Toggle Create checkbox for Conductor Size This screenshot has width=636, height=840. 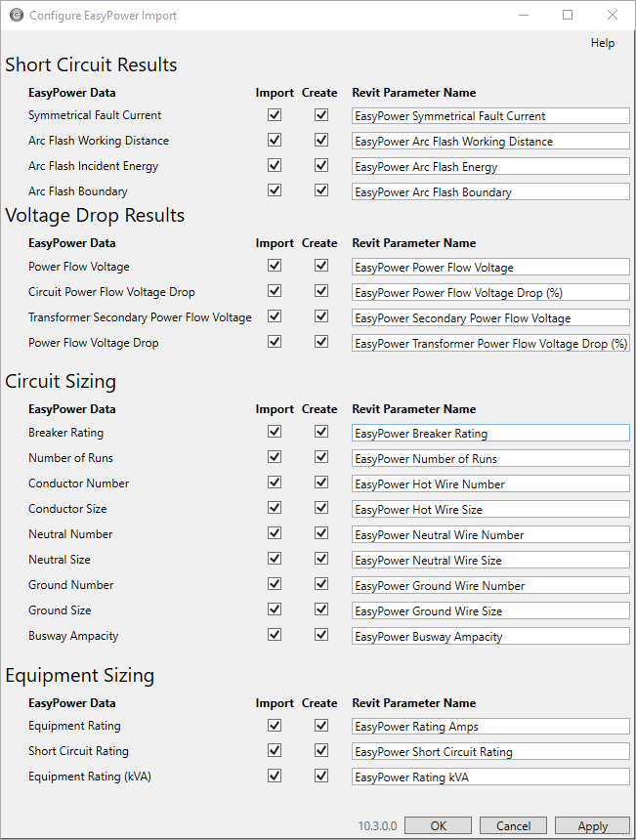coord(320,508)
